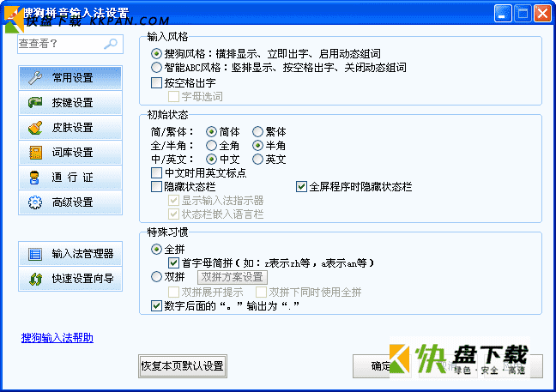Screen dimensions: 556x392
Task: Open the 通行证 tab label
Action: coord(72,178)
